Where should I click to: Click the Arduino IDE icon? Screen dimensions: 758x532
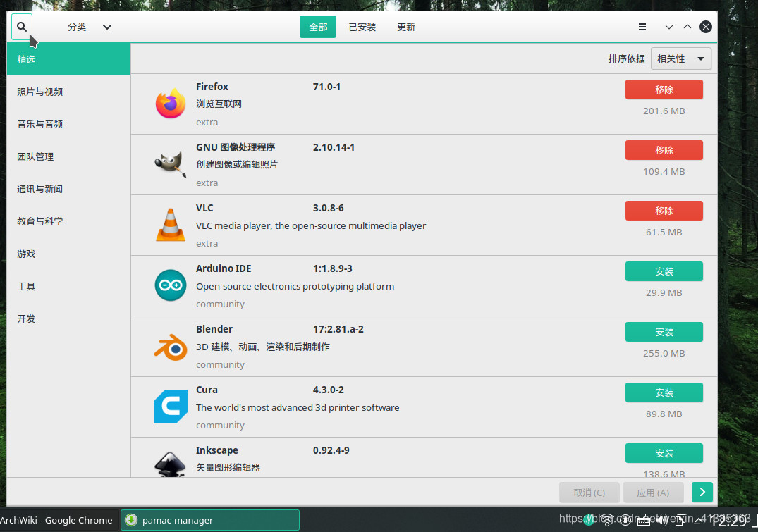(x=170, y=285)
